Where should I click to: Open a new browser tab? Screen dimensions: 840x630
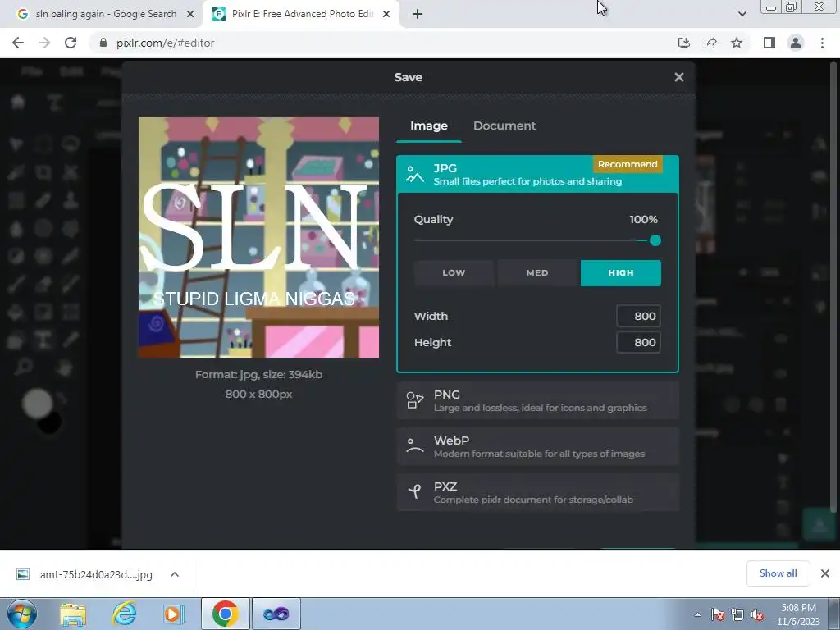coord(418,14)
